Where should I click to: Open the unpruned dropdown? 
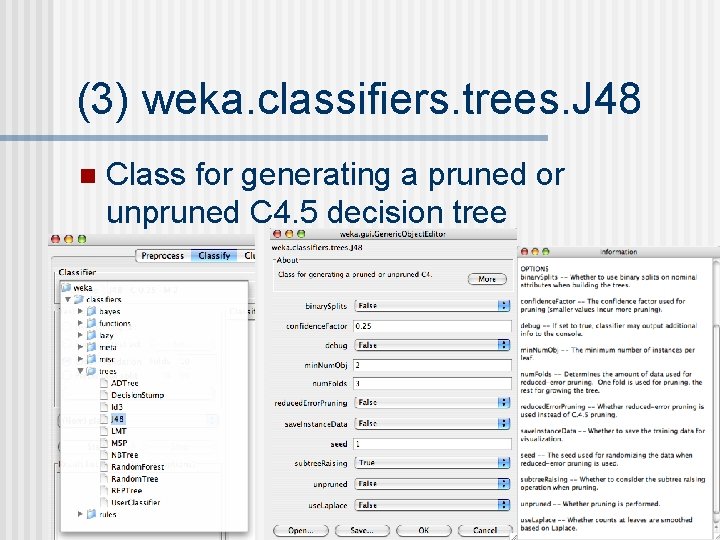point(432,484)
